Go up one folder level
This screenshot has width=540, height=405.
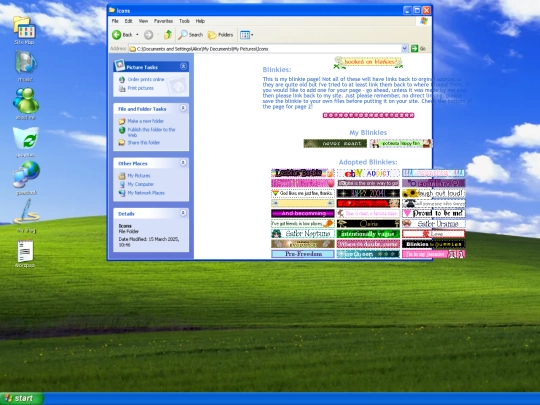168,34
